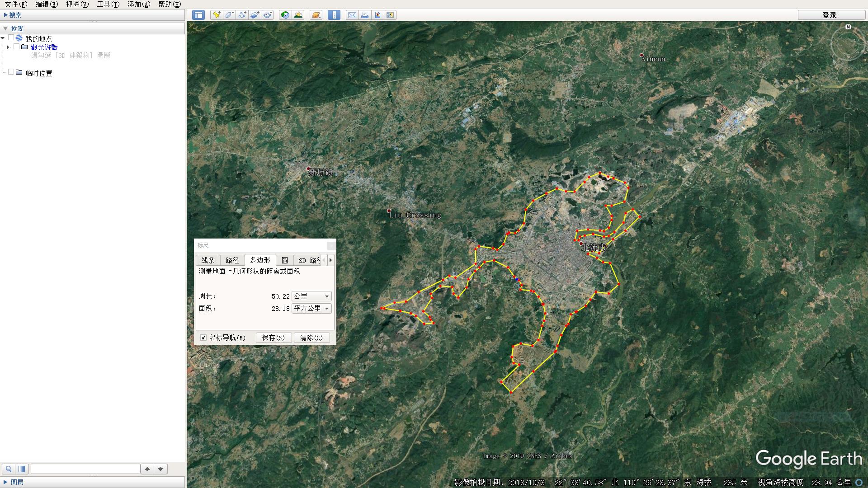
Task: Open the 工具(T) menu
Action: coord(108,4)
